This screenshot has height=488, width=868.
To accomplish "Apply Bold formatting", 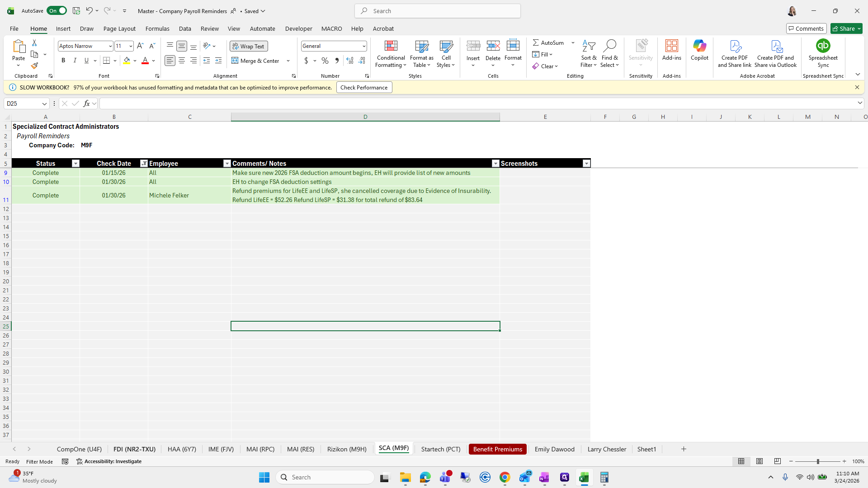I will [x=63, y=61].
